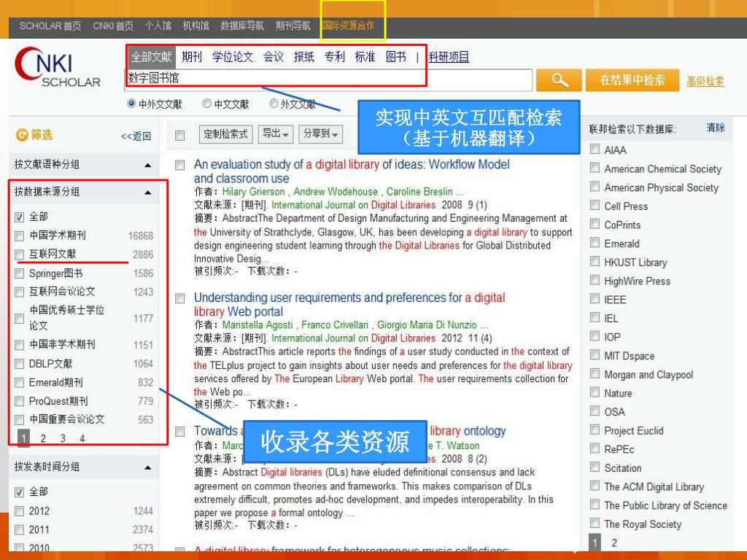Check the 互联网文献 source checkbox
The width and height of the screenshot is (747, 560).
20,254
